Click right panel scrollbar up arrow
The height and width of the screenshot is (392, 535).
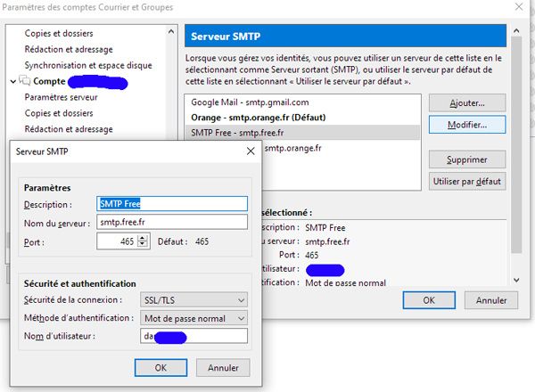point(516,31)
